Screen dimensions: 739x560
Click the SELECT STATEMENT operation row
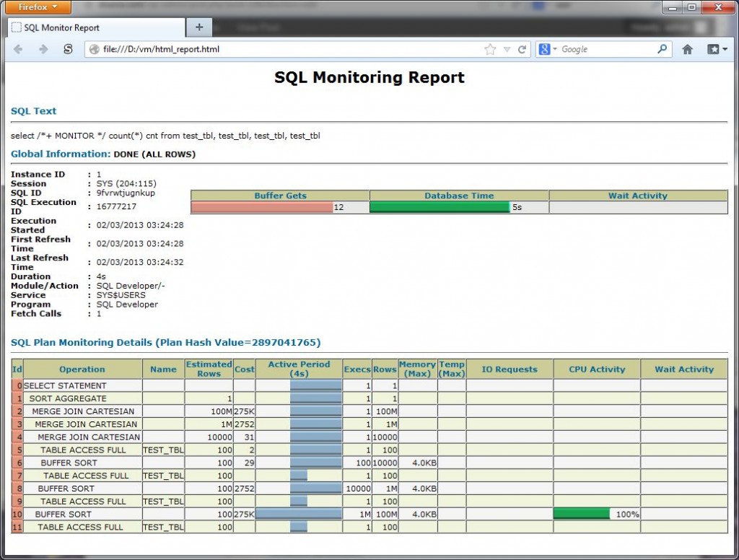pyautogui.click(x=65, y=385)
